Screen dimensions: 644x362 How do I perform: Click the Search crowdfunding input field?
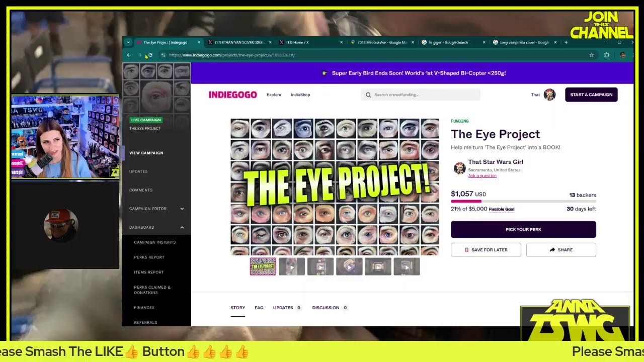click(423, 95)
